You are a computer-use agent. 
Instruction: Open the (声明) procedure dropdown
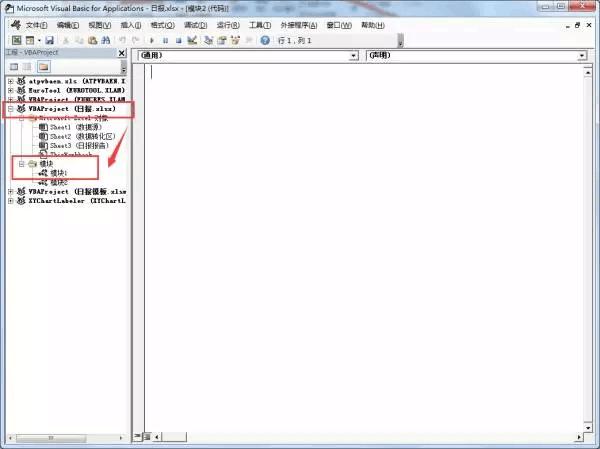(x=582, y=56)
